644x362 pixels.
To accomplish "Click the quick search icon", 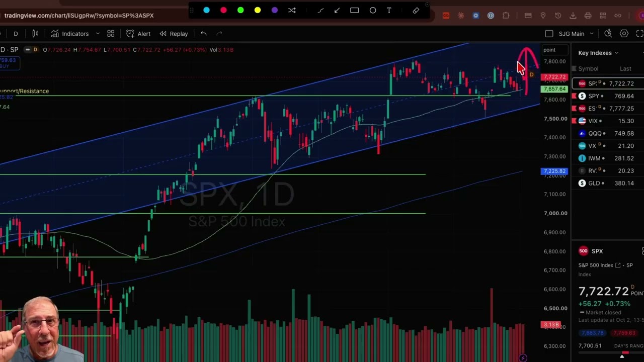I will pyautogui.click(x=608, y=34).
